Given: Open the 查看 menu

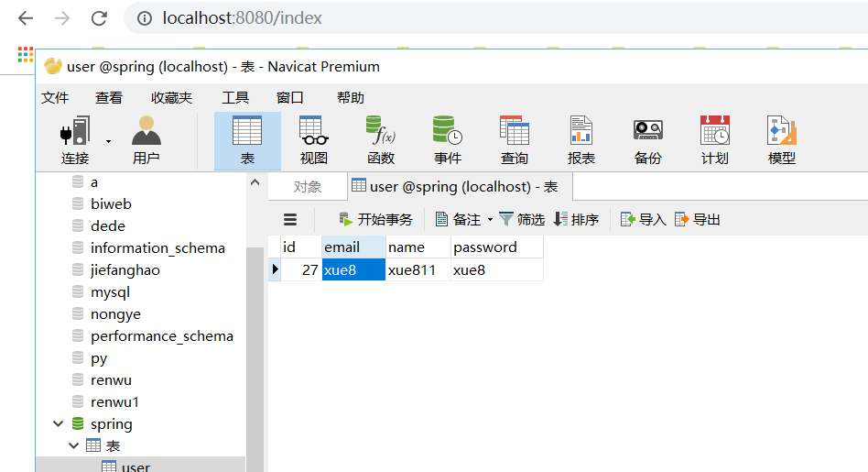Looking at the screenshot, I should (108, 98).
